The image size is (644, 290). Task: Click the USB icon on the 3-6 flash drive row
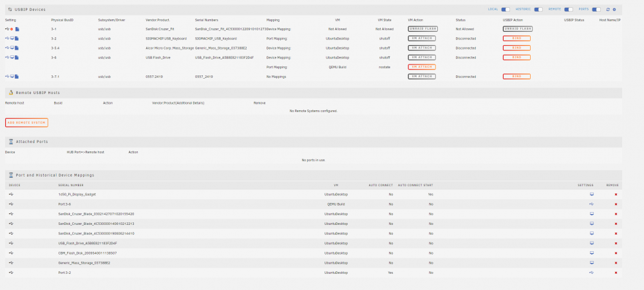pos(7,57)
